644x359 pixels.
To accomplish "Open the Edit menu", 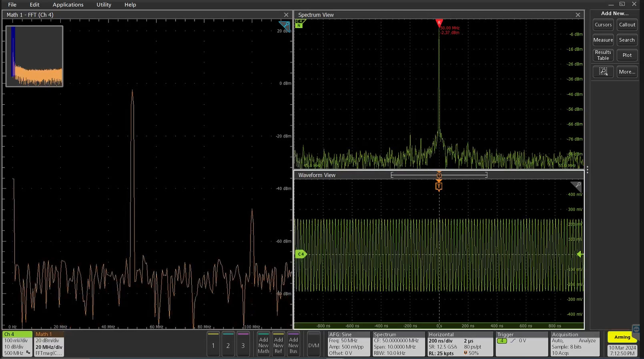I will pos(34,4).
